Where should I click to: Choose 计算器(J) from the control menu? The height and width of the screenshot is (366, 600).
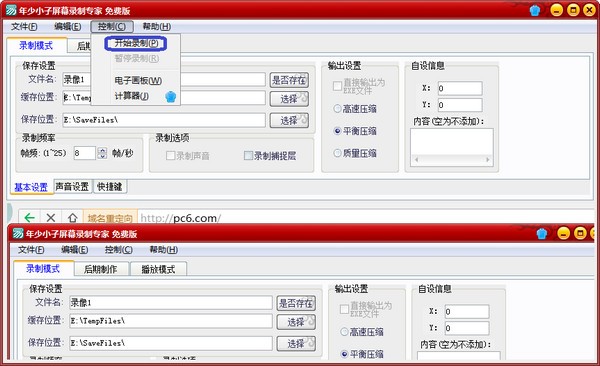tap(132, 96)
